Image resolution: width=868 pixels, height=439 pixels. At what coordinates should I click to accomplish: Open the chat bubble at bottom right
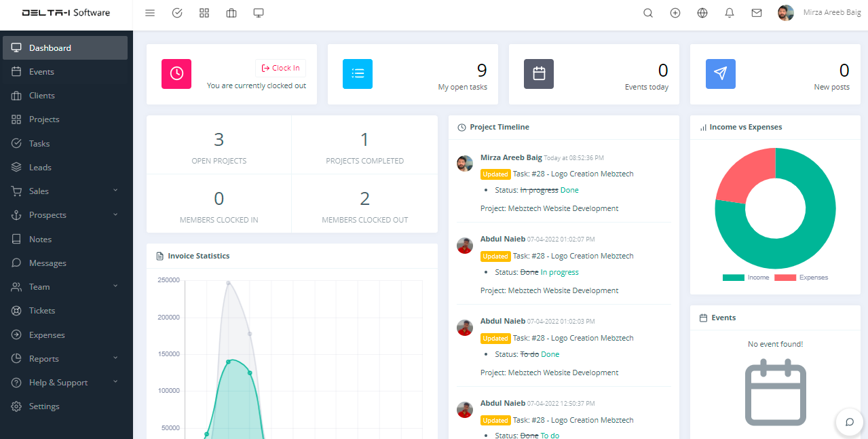[849, 421]
